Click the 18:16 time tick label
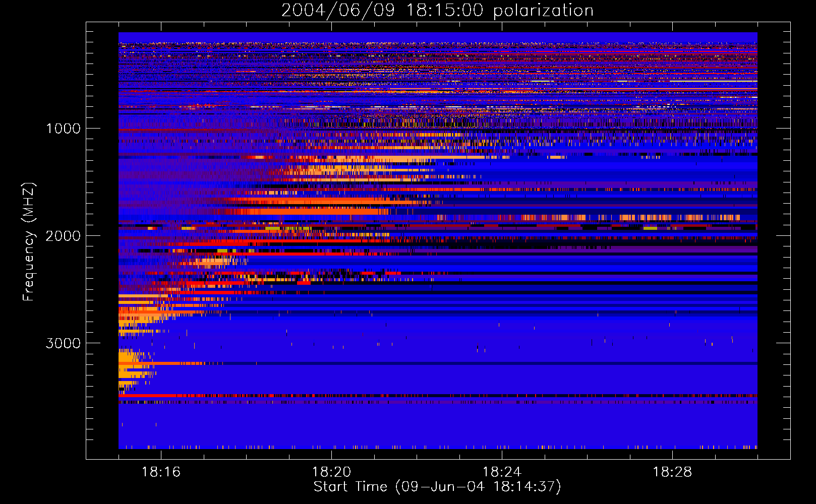The height and width of the screenshot is (504, 816). [161, 472]
